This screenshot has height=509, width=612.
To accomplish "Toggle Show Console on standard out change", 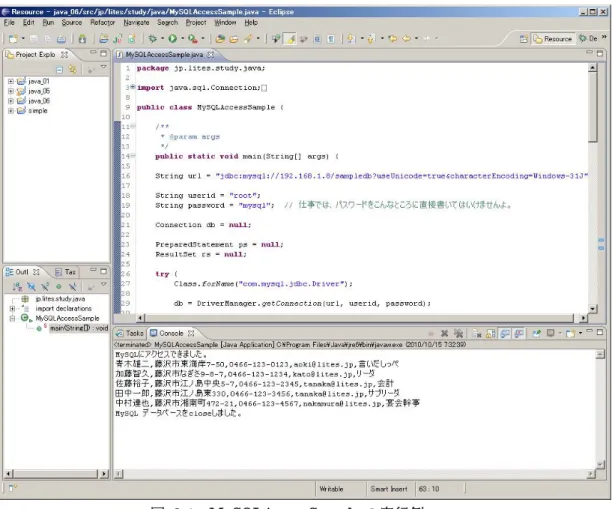I will pyautogui.click(x=505, y=333).
